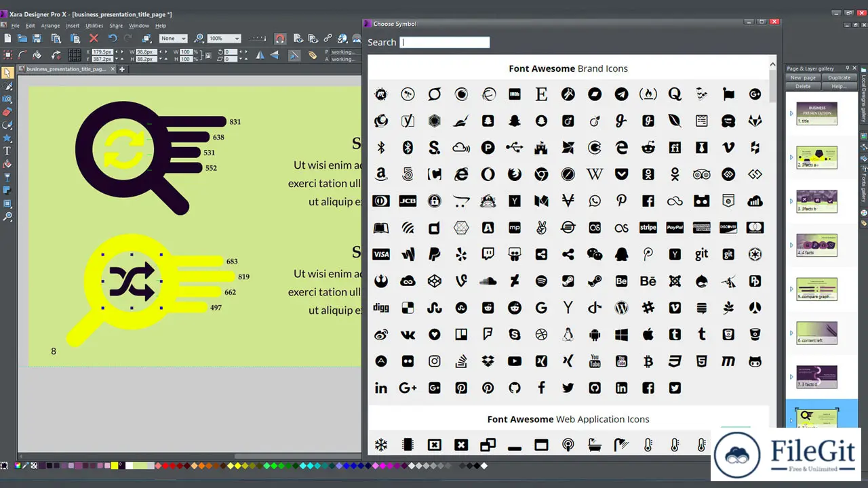Open the Utilities menu
This screenshot has width=868, height=488.
tap(94, 26)
